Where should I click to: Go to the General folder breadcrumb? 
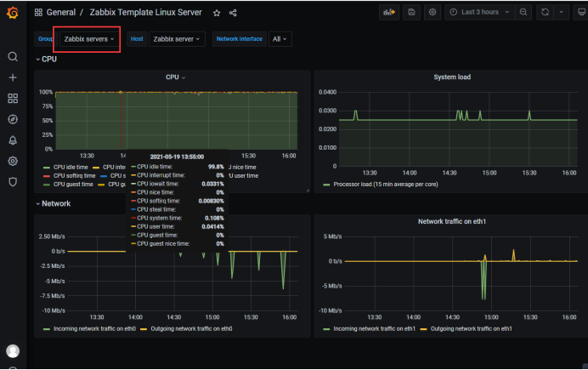pos(60,13)
